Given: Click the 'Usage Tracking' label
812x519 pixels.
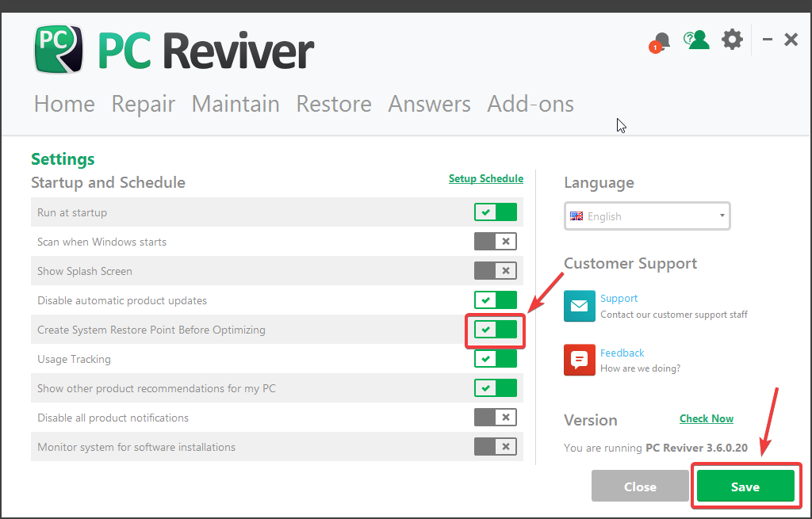Looking at the screenshot, I should pos(74,359).
